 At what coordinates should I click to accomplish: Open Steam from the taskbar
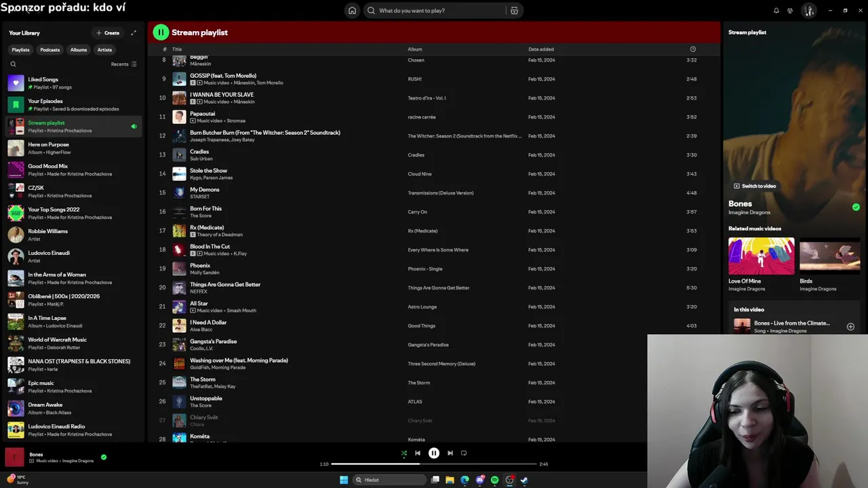524,480
